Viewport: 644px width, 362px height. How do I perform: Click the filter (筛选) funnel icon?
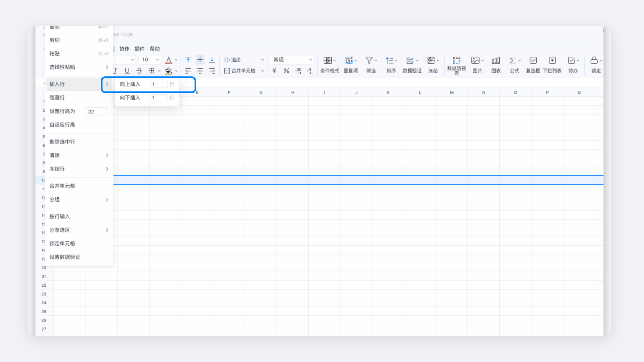[369, 61]
